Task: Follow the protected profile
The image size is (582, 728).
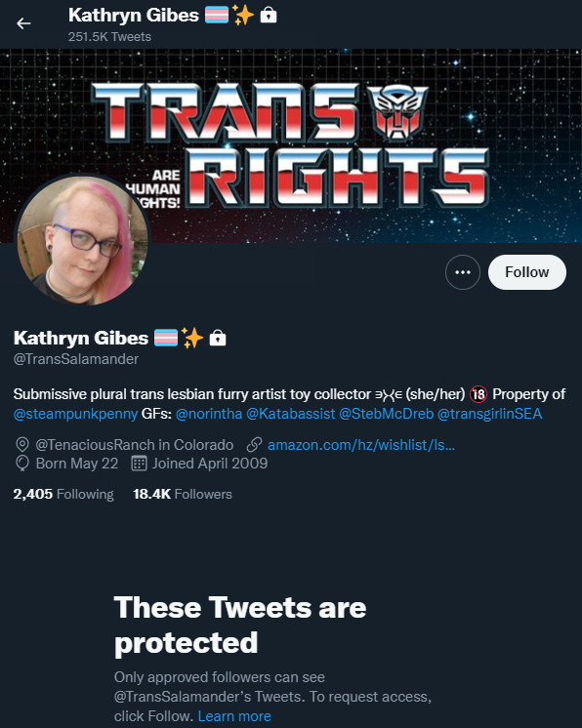Action: (526, 272)
